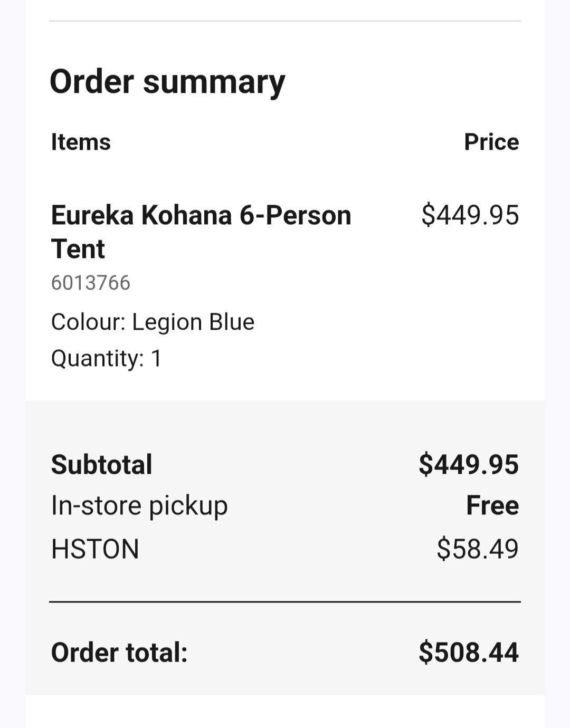570x728 pixels.
Task: Click the top divider above Order summary
Action: pos(285,21)
